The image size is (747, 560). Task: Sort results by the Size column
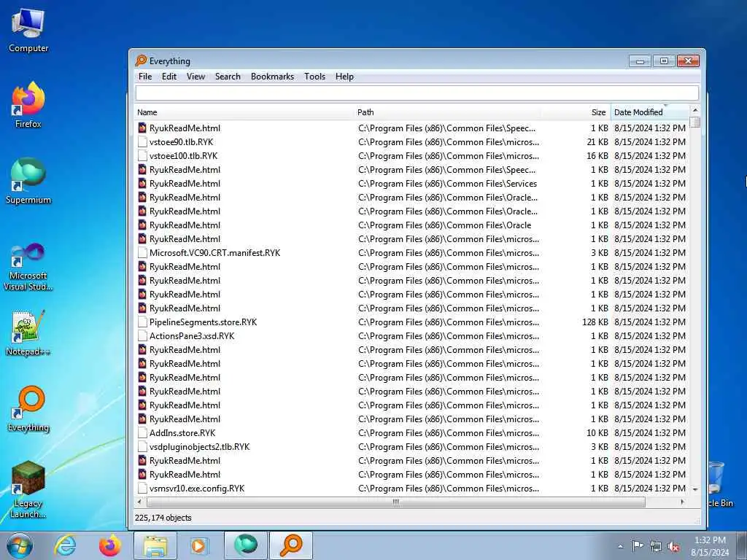click(x=576, y=112)
